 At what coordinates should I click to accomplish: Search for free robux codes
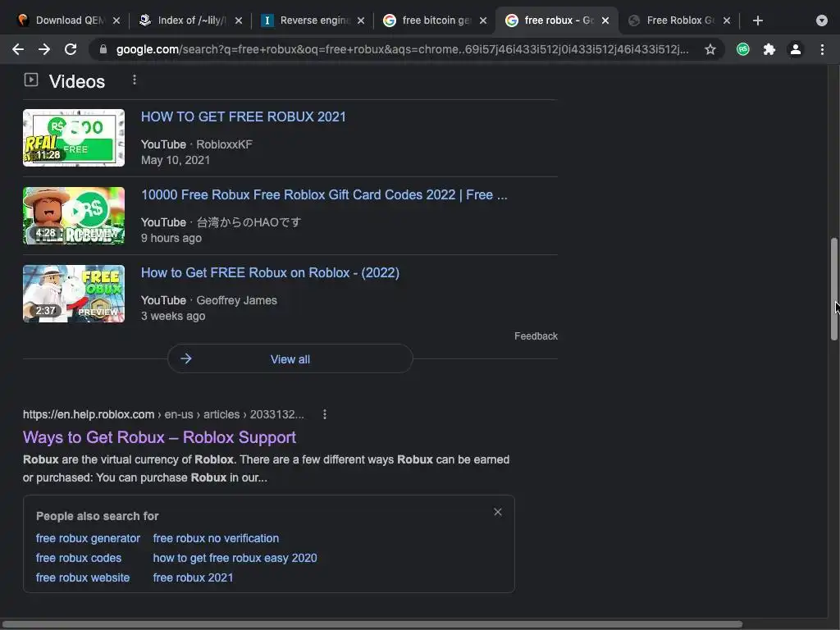79,558
